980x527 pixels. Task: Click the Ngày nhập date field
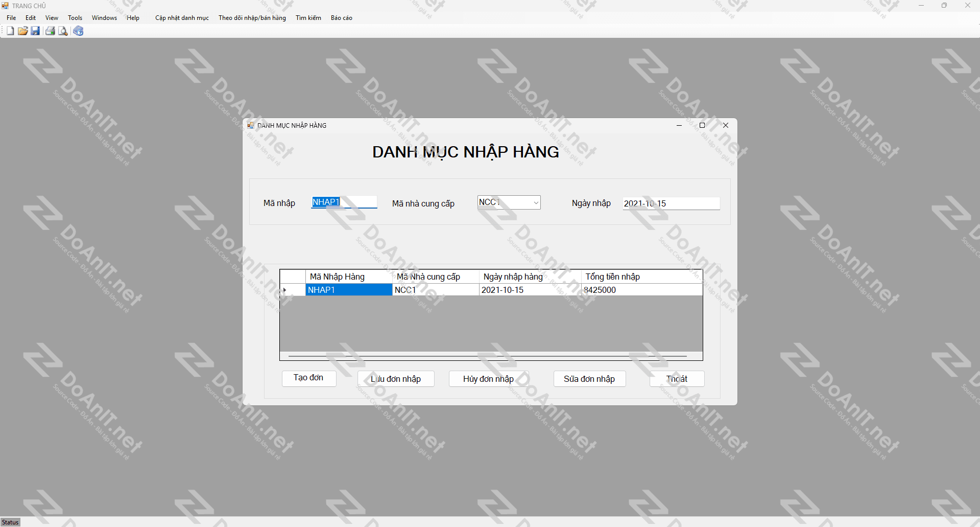pos(671,203)
